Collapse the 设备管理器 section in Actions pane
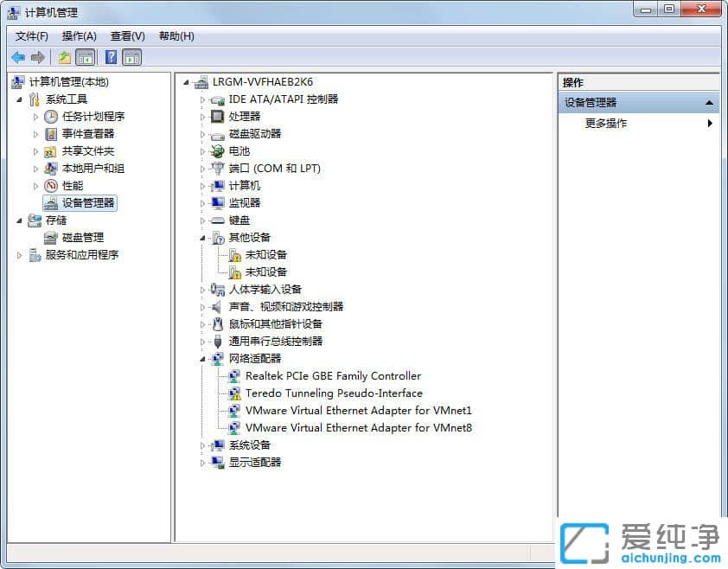Image resolution: width=728 pixels, height=569 pixels. tap(709, 101)
